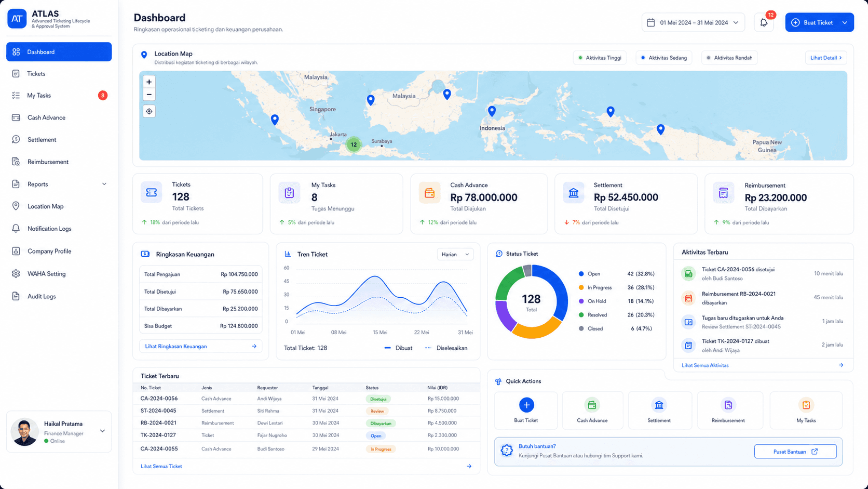Open Company Profile in sidebar

59,251
